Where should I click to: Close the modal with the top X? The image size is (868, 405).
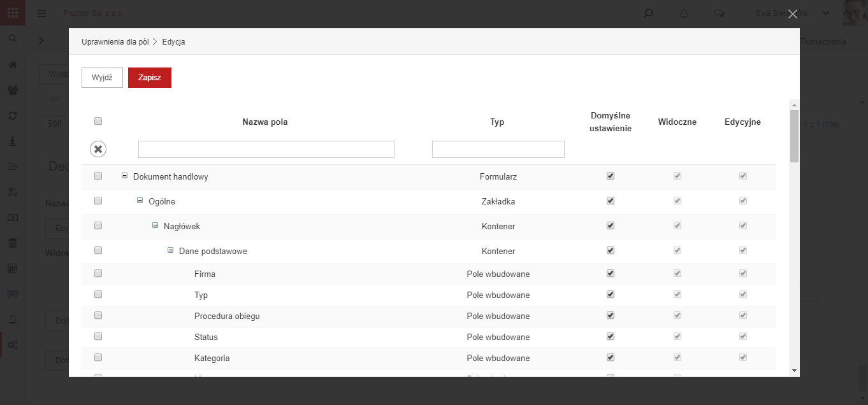pyautogui.click(x=793, y=14)
